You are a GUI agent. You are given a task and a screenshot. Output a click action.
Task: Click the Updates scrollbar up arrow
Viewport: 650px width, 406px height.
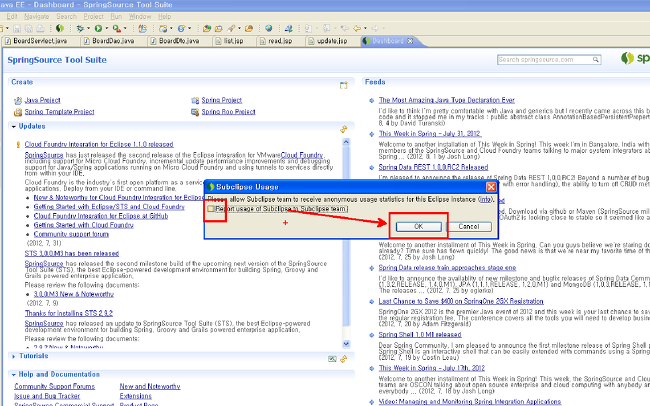[346, 142]
